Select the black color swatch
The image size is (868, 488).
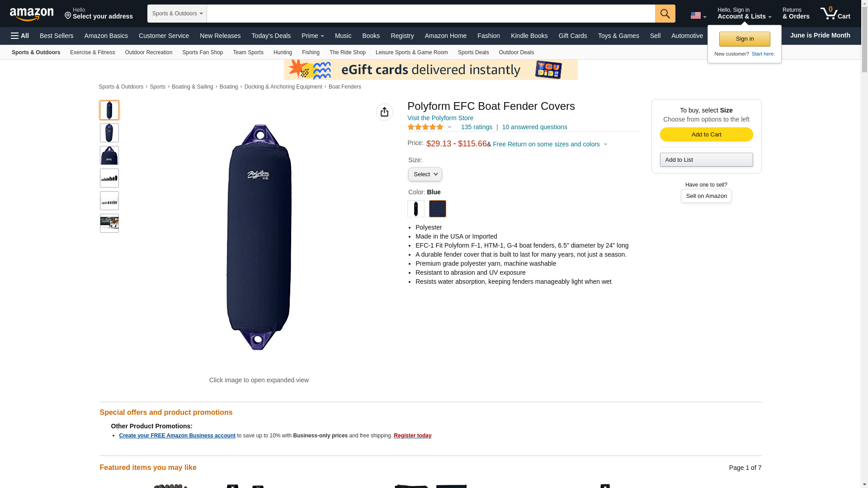415,209
